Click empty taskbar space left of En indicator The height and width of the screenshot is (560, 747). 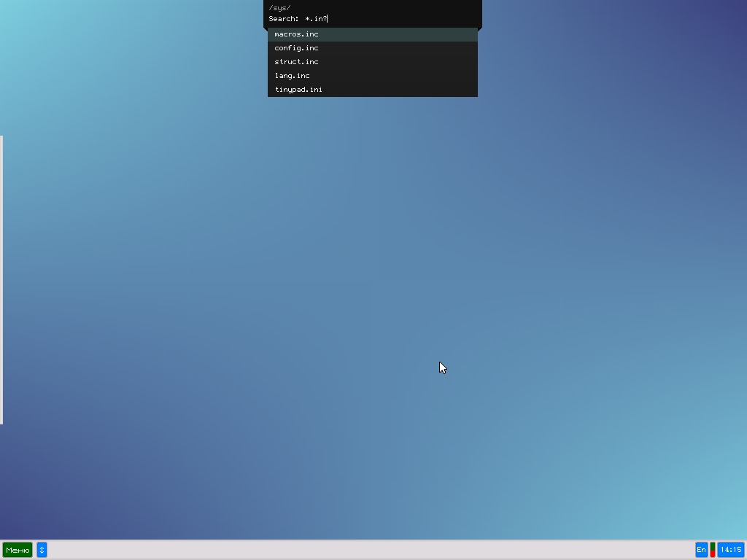pyautogui.click(x=584, y=550)
